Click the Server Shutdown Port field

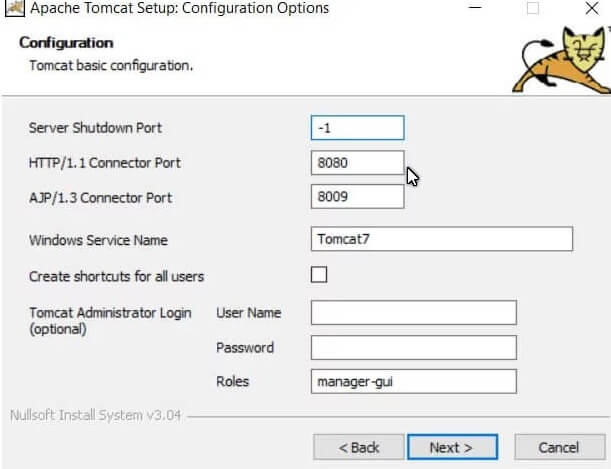(357, 128)
